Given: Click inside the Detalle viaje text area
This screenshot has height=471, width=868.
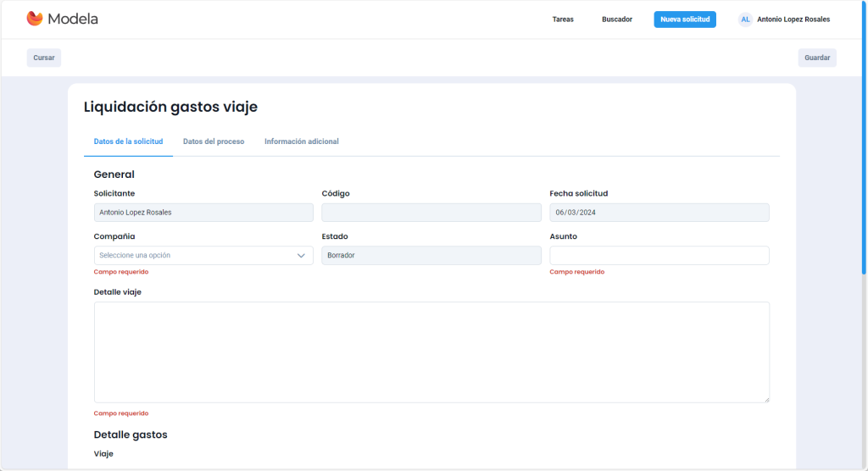Looking at the screenshot, I should click(431, 352).
